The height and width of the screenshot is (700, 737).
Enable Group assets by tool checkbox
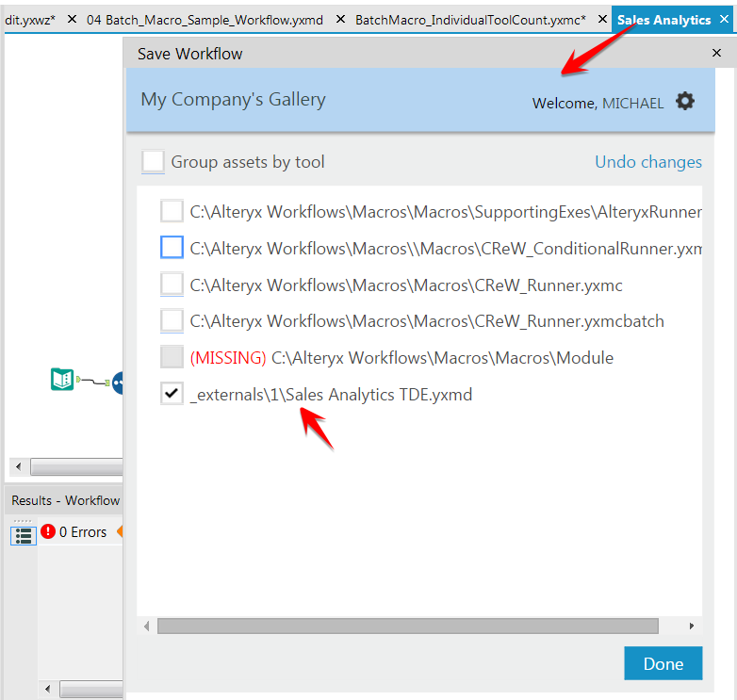point(154,162)
